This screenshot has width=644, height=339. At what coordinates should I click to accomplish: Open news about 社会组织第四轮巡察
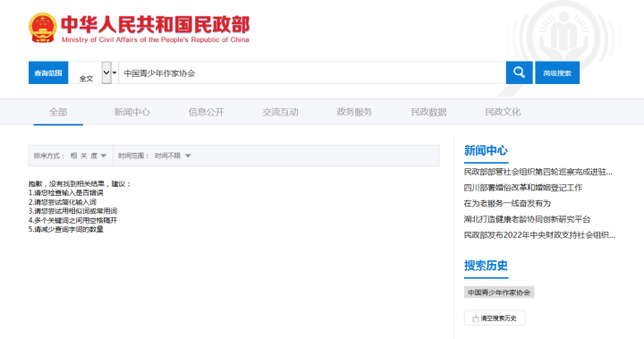[538, 172]
